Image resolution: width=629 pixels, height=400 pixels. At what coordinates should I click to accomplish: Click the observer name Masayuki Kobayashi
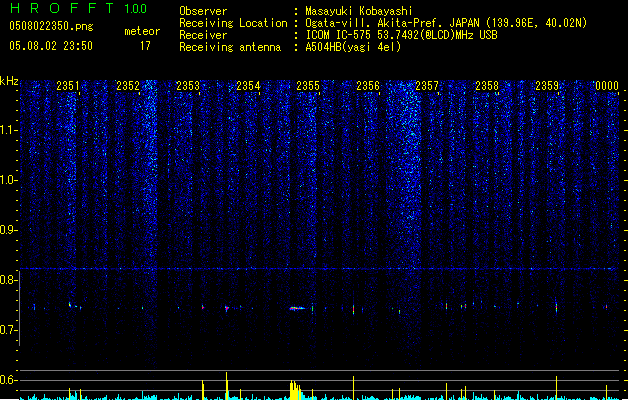[x=359, y=11]
